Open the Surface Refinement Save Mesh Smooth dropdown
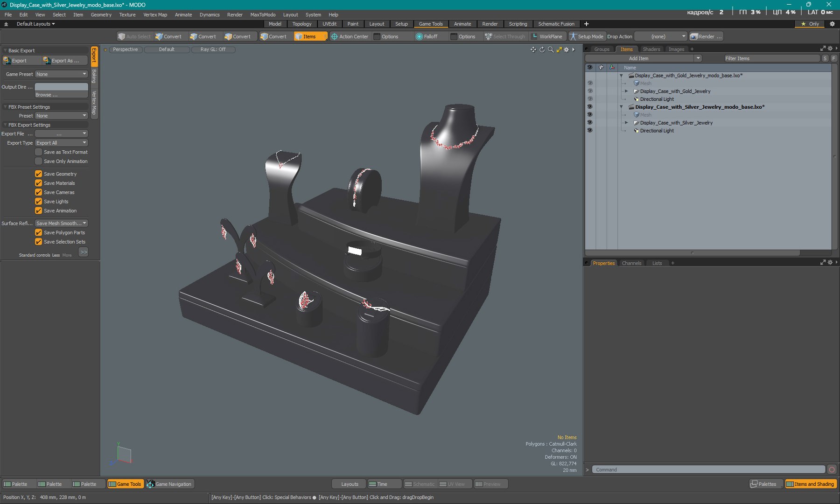 [62, 224]
